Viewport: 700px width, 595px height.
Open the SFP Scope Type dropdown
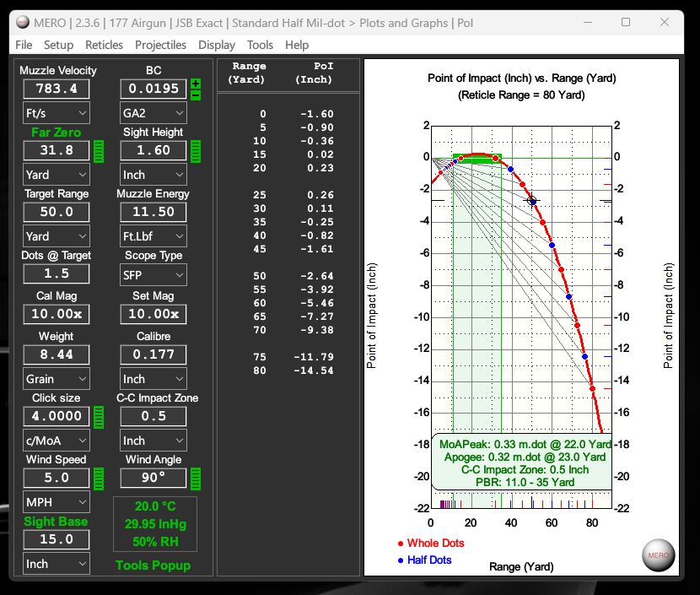[153, 275]
